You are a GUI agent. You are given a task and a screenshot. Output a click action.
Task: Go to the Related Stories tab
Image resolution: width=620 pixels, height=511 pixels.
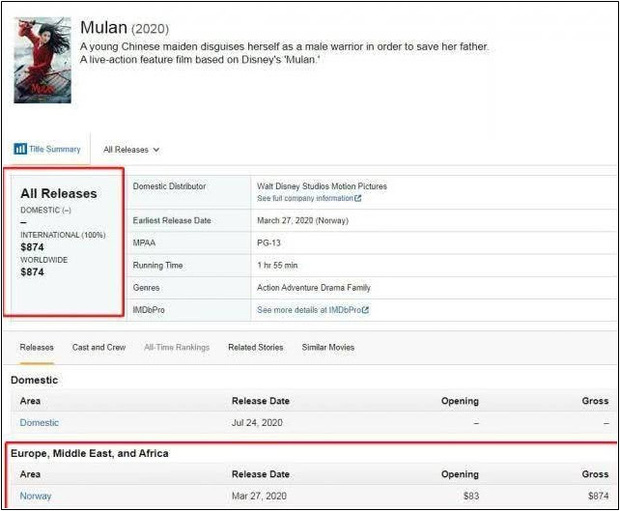point(256,347)
